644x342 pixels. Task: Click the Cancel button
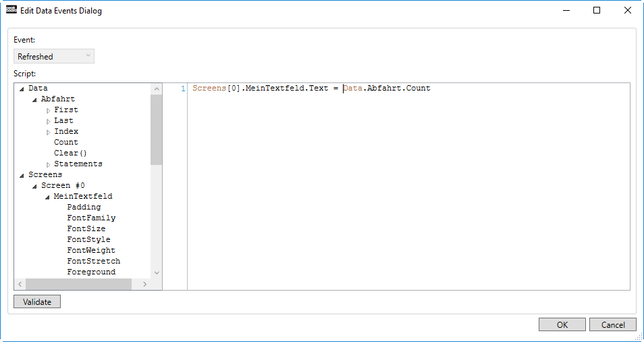click(x=613, y=324)
